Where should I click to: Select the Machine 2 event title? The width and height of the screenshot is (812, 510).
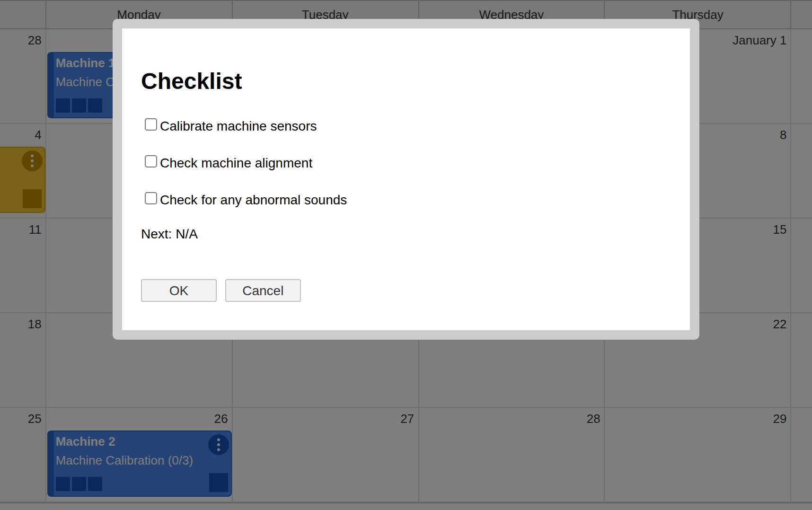85,441
